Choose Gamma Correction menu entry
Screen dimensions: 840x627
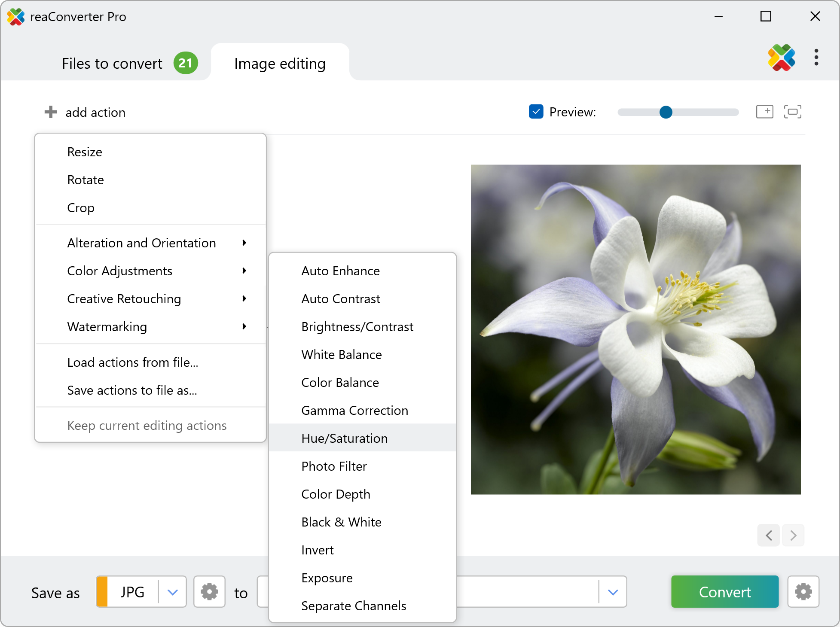click(354, 411)
